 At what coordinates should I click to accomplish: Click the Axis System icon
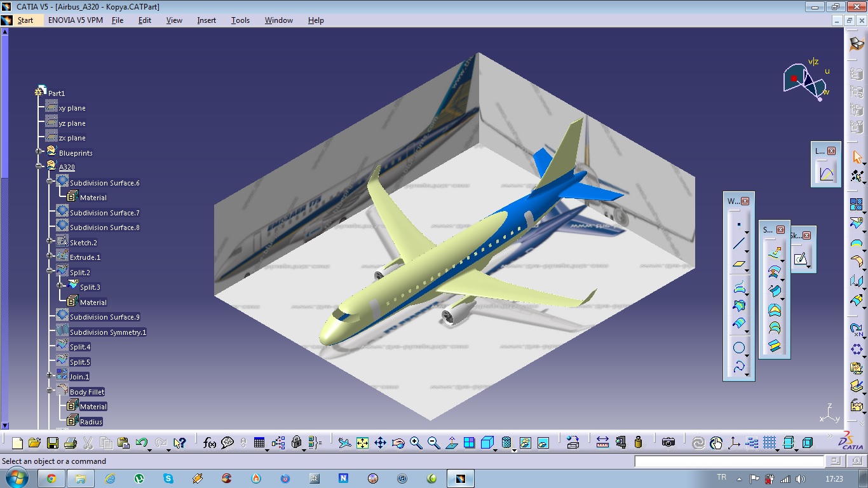(x=734, y=443)
